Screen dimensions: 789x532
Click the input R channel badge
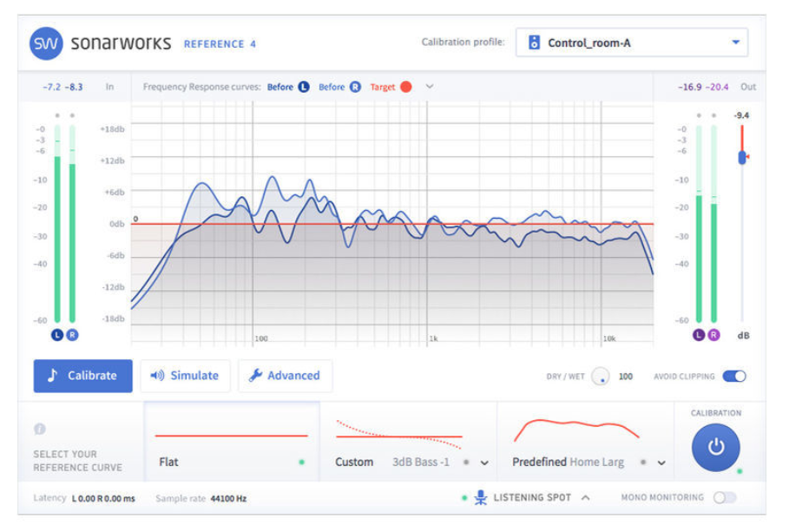pyautogui.click(x=72, y=335)
